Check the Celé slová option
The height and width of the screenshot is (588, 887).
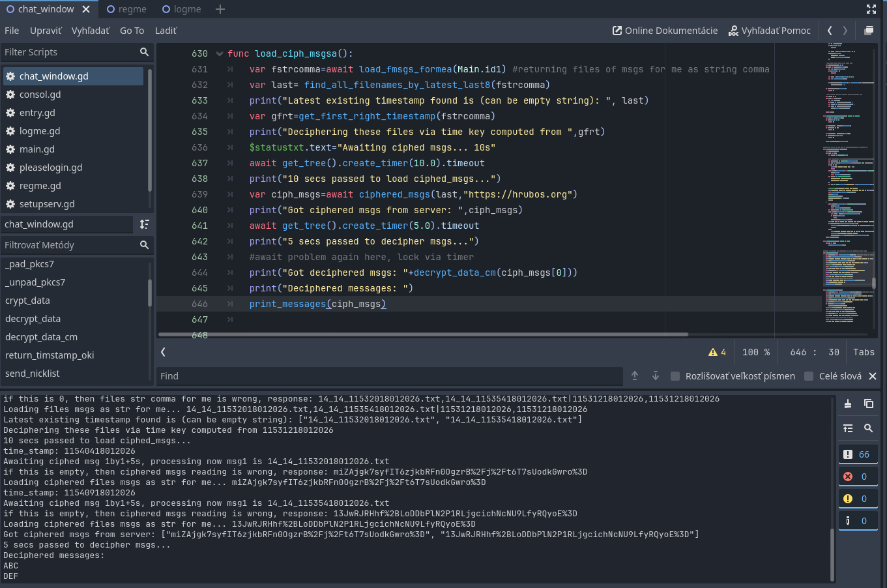point(809,376)
